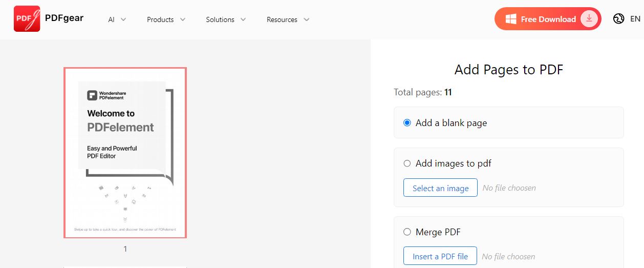
Task: Click the PDFgear brand name
Action: tap(64, 18)
